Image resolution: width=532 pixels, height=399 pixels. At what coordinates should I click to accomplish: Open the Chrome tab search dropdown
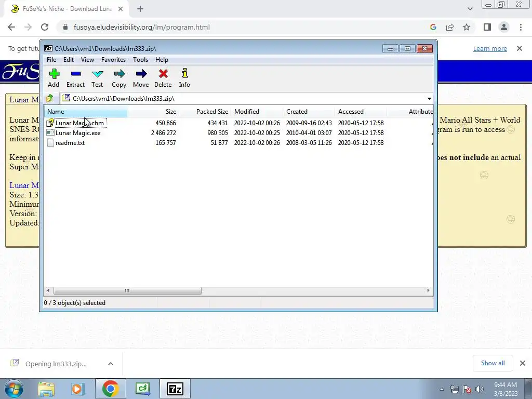point(470,9)
